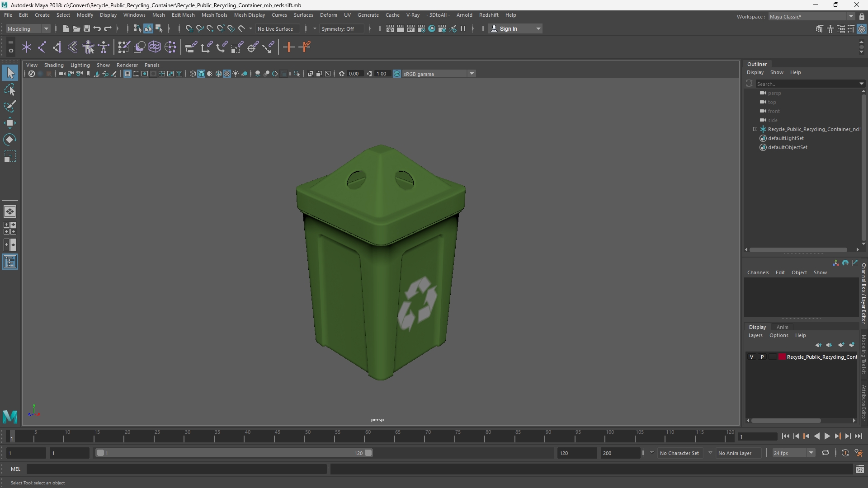
Task: Open the Redshift menu
Action: click(x=489, y=15)
